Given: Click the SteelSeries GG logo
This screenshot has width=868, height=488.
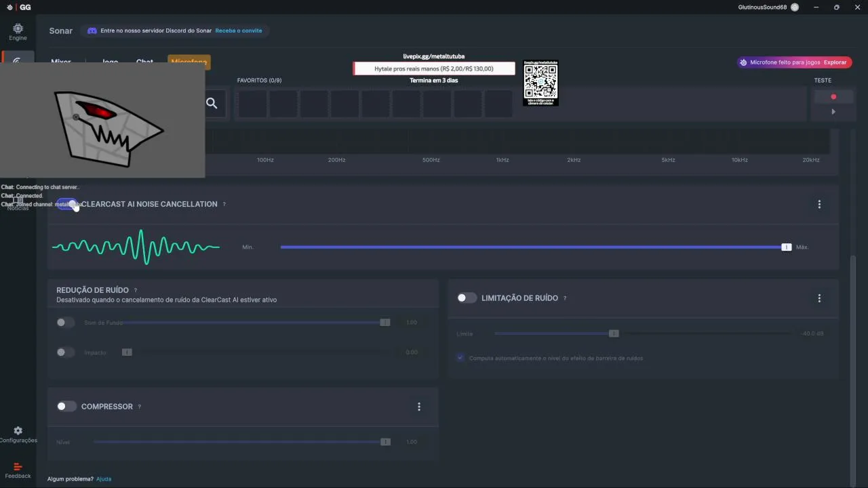Looking at the screenshot, I should click(x=19, y=7).
